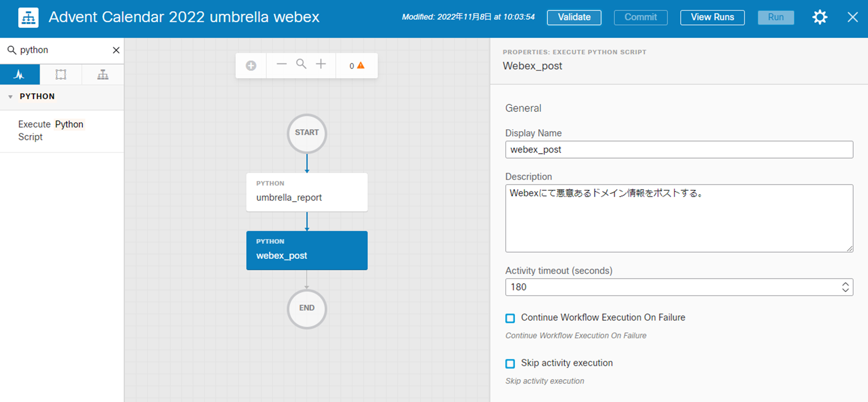
Task: Decrease Activity timeout with down arrow
Action: 845,290
